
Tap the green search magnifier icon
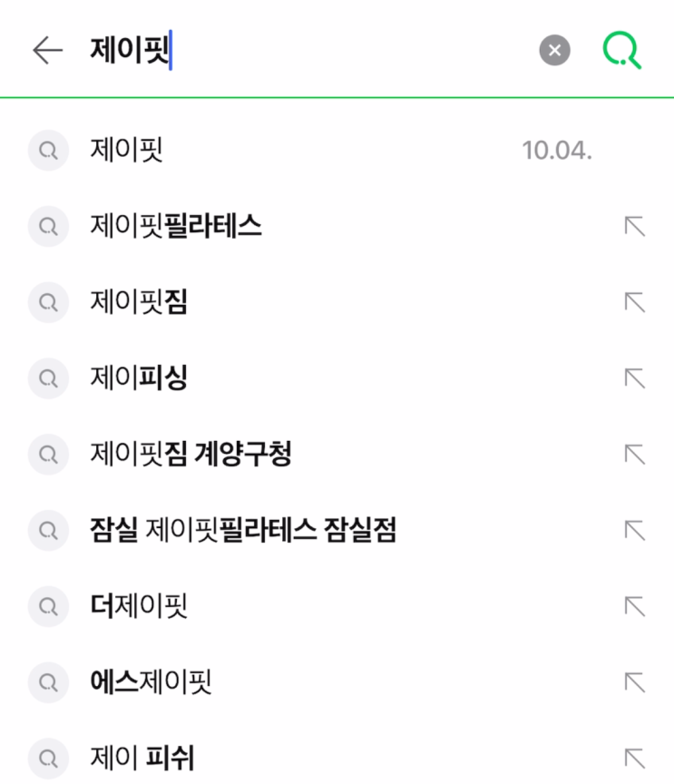click(622, 50)
